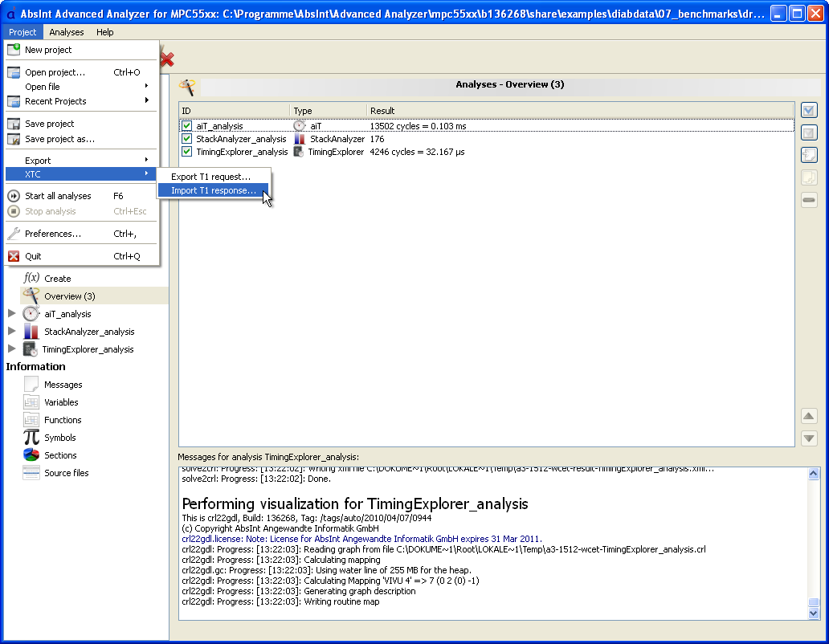Open the Export submenu
The width and height of the screenshot is (829, 644).
pos(81,160)
